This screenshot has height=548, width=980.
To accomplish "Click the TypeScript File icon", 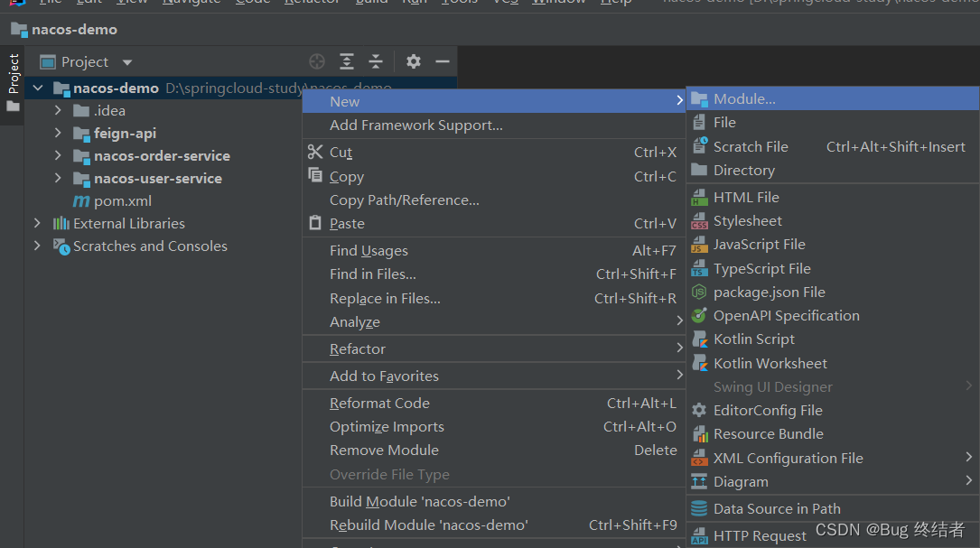I will click(699, 269).
